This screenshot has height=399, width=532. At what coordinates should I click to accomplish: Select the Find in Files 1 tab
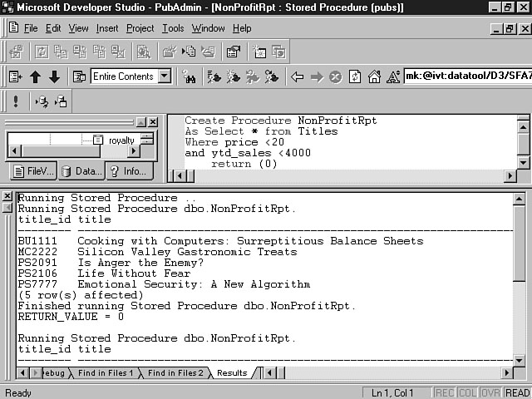pyautogui.click(x=105, y=373)
